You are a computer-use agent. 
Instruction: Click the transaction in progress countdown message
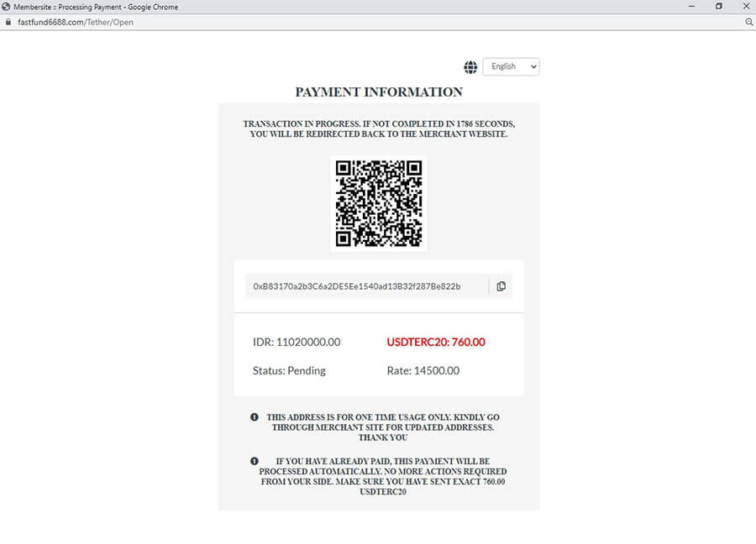pyautogui.click(x=378, y=128)
